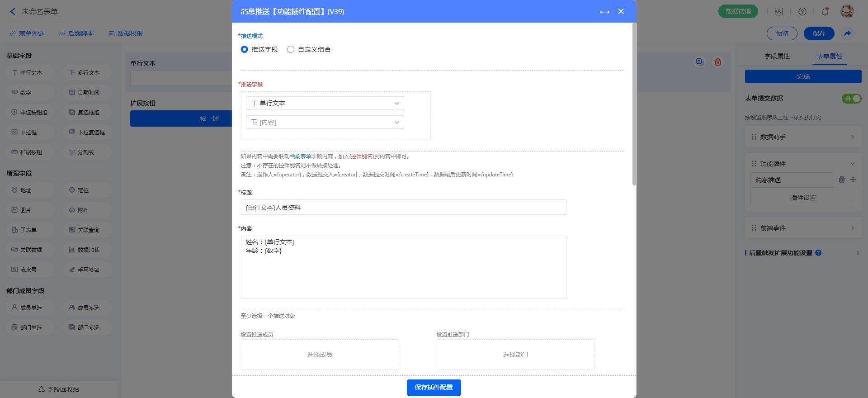Open the 单行文本 push field dropdown
The height and width of the screenshot is (398, 868).
coord(325,103)
